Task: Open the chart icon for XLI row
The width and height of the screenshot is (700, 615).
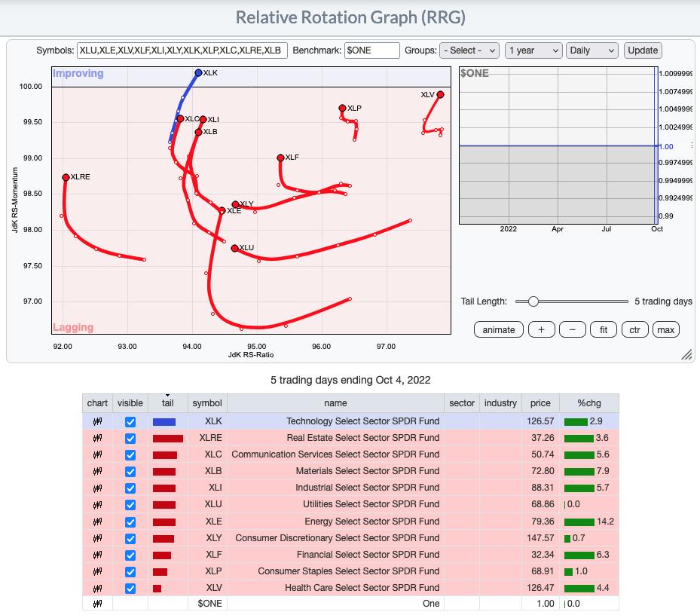Action: pos(97,488)
